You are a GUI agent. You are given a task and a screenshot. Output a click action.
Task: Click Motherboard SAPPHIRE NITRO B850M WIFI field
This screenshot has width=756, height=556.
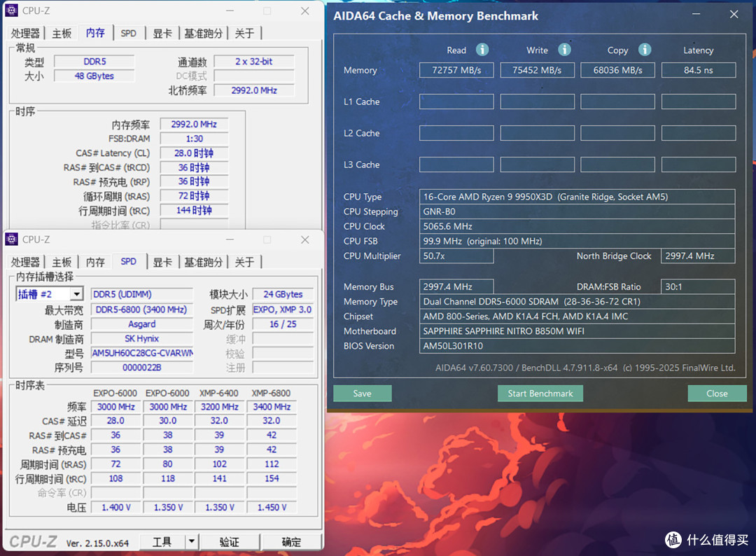click(x=577, y=331)
